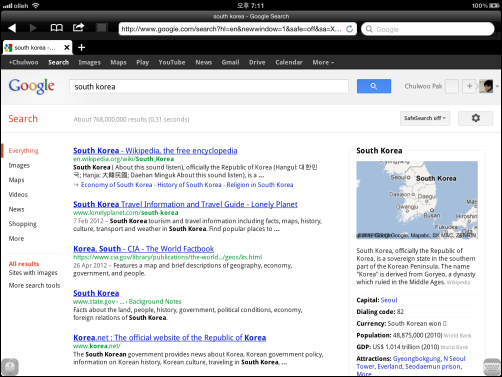Filter results by News in sidebar

(x=16, y=209)
